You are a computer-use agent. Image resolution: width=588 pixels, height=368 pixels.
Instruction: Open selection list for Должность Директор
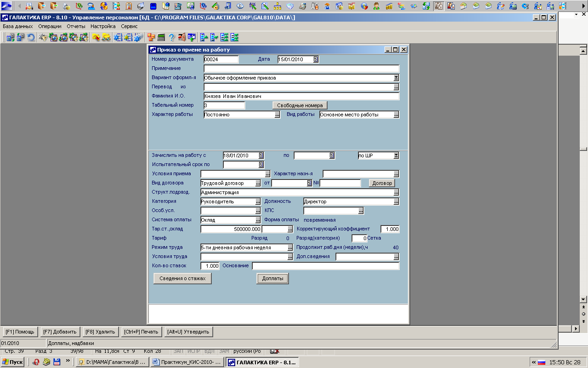pos(396,201)
